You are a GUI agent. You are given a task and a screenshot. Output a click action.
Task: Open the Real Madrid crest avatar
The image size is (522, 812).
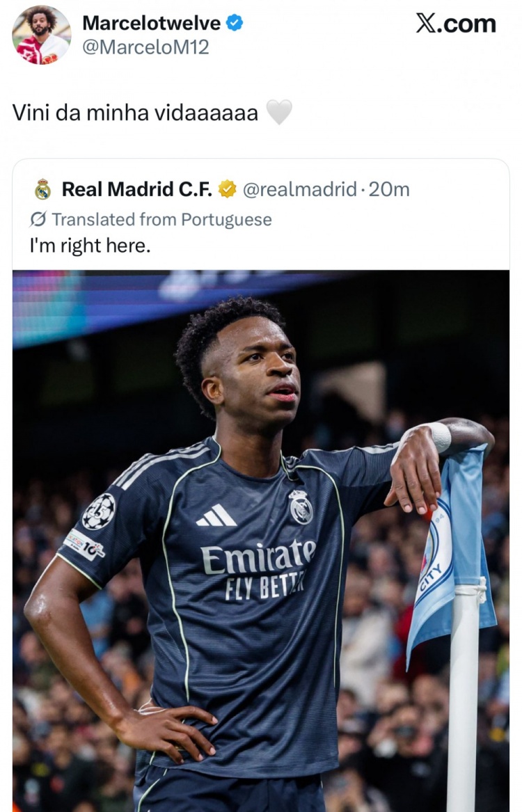click(x=42, y=189)
